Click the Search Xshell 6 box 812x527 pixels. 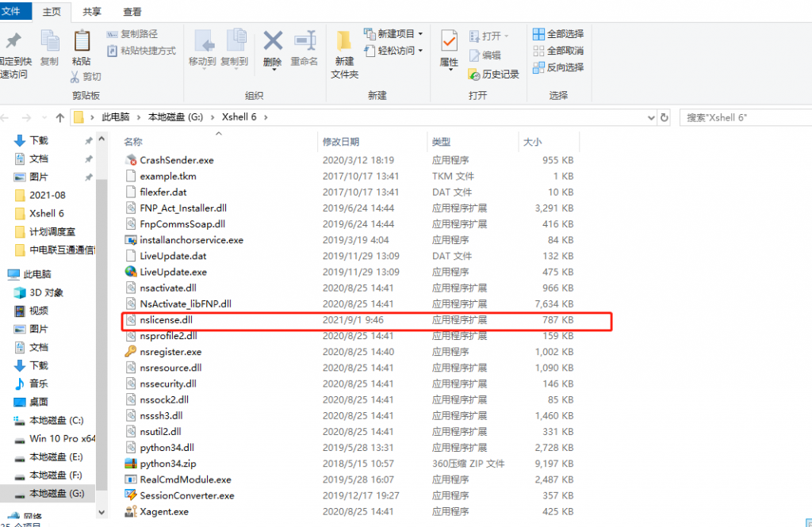pos(745,117)
